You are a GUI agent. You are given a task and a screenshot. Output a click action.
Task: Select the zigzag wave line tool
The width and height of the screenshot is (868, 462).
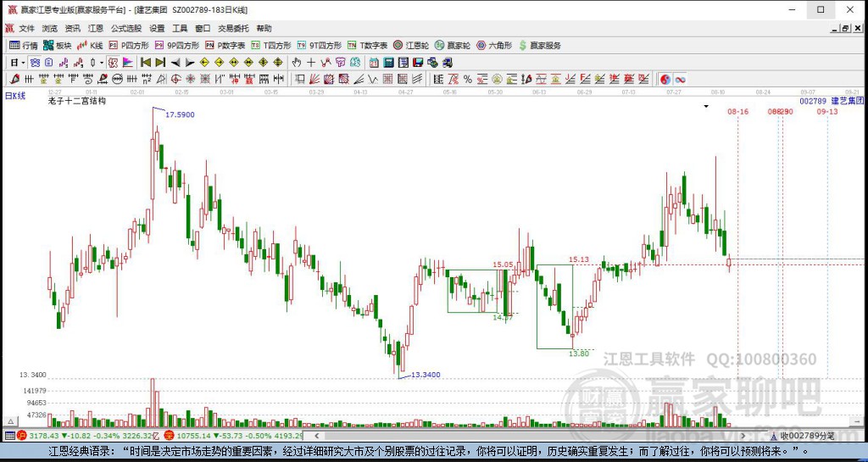[x=373, y=79]
